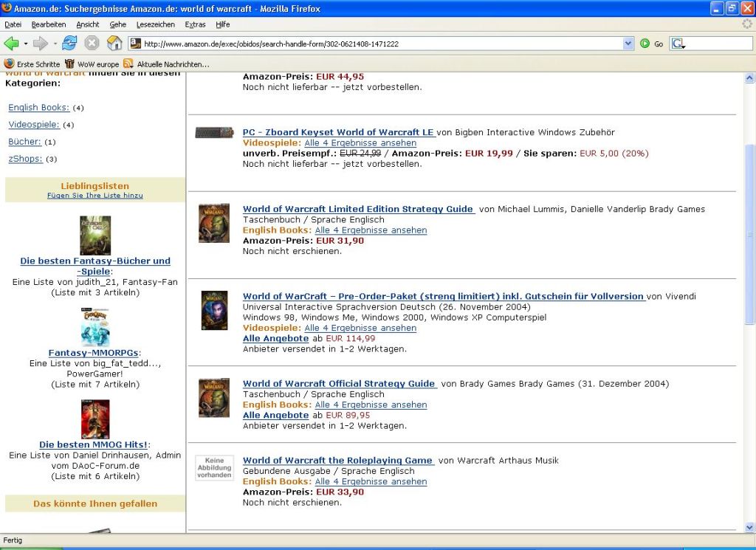Screen dimensions: 756x550
Task: Click the Limited Edition Strategy Guide cover
Action: coord(214,223)
